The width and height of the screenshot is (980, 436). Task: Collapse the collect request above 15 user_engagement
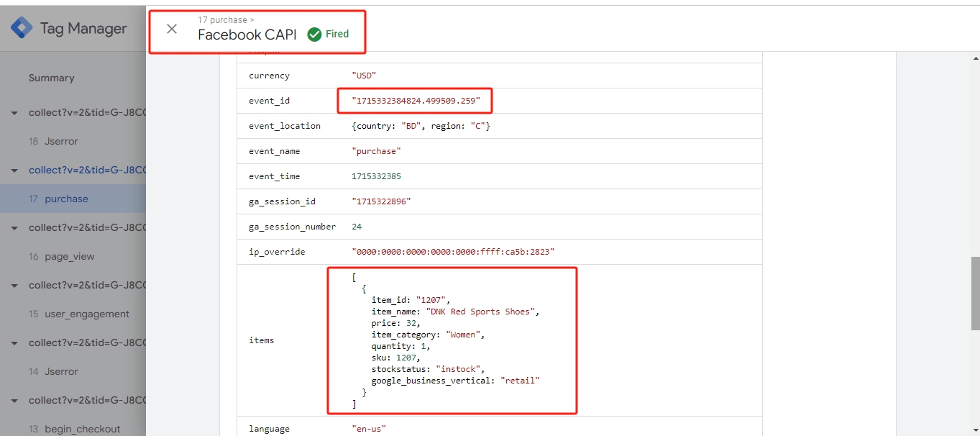pyautogui.click(x=14, y=286)
